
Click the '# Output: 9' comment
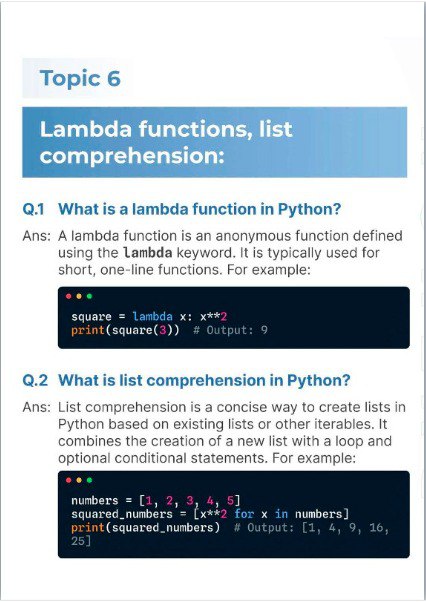pos(230,330)
